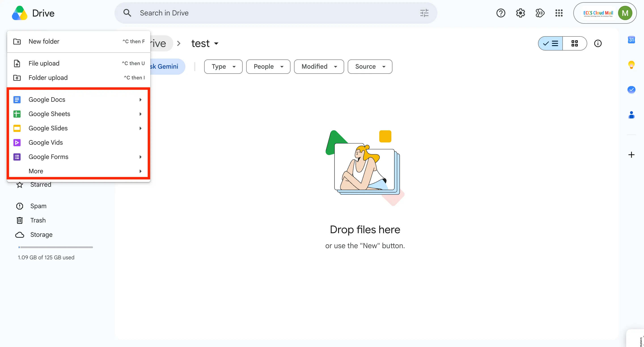Open Google Calendar side panel
644x347 pixels.
631,40
